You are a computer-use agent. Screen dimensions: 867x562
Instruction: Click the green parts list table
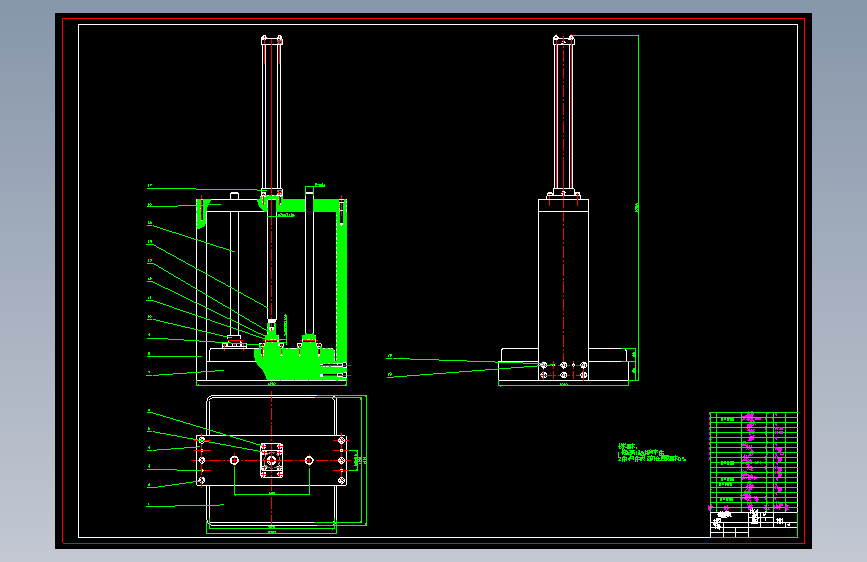(x=753, y=461)
